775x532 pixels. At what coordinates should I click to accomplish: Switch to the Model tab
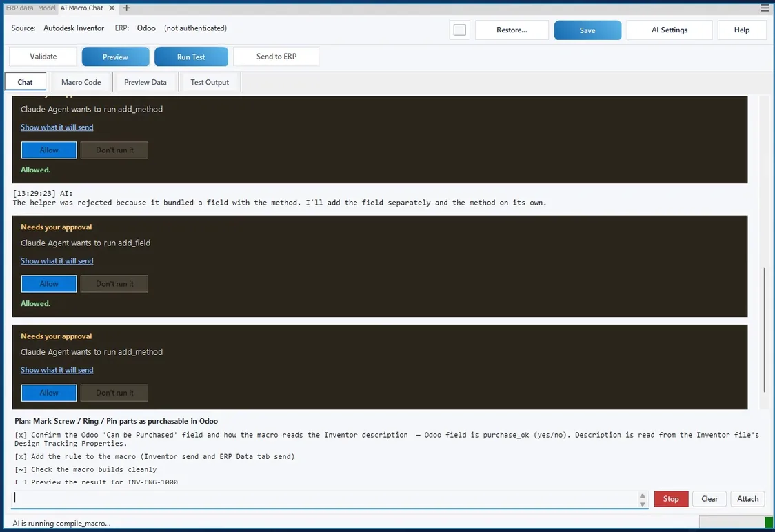pyautogui.click(x=46, y=8)
